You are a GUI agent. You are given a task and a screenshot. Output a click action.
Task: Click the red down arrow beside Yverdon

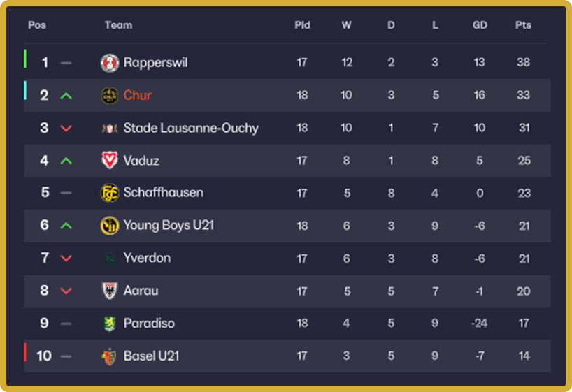66,259
